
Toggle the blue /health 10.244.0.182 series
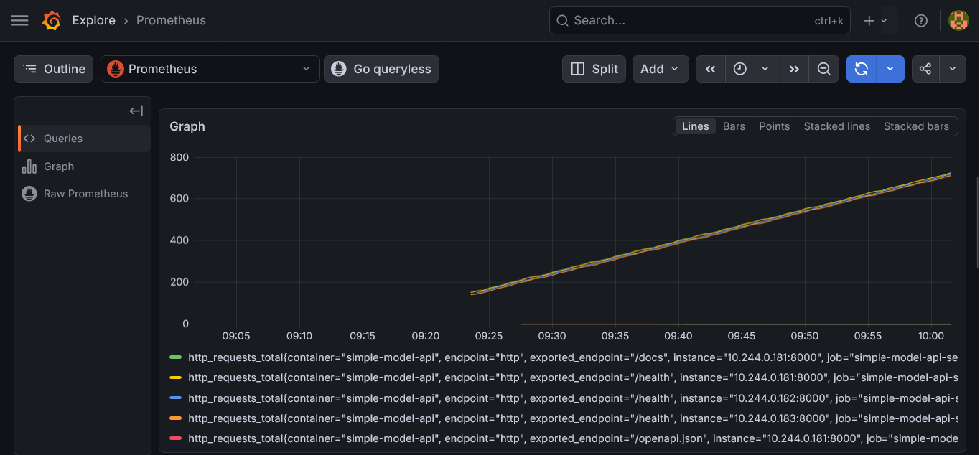pyautogui.click(x=175, y=398)
